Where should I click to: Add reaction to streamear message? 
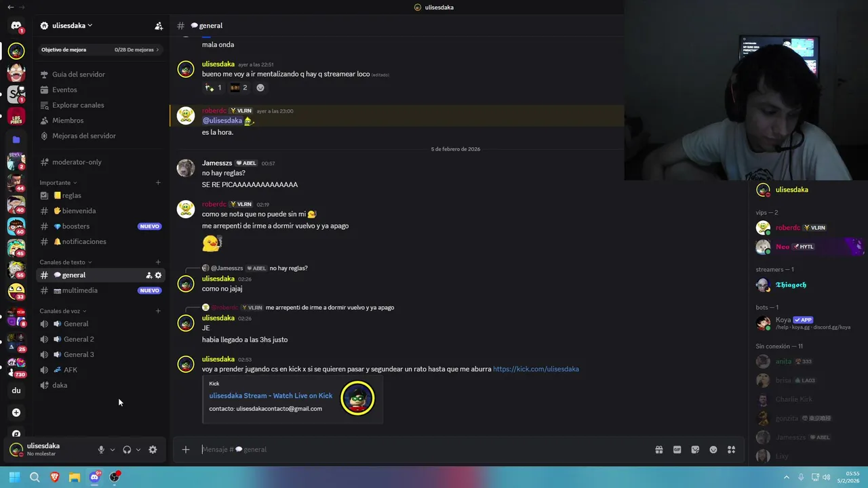point(260,87)
